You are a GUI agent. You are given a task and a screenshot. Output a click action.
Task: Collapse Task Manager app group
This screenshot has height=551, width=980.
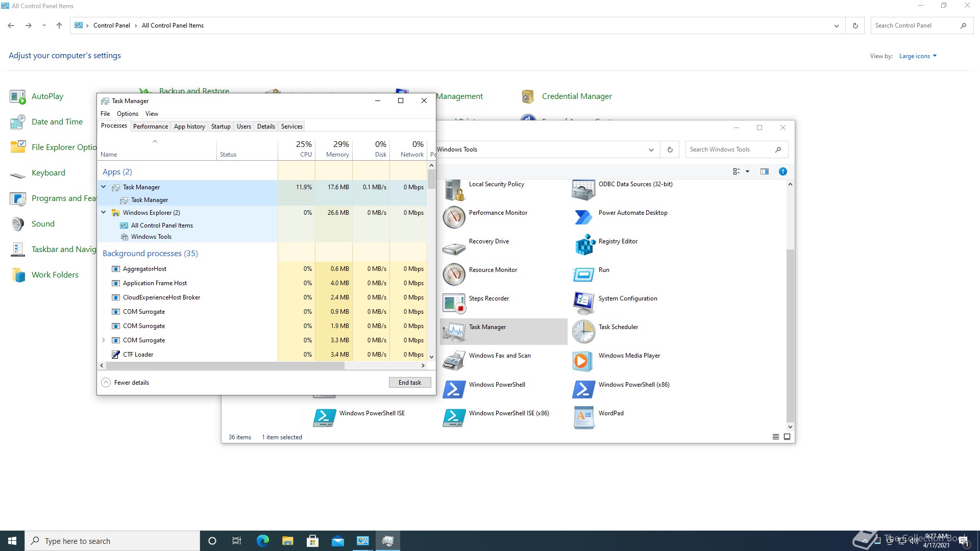[104, 187]
